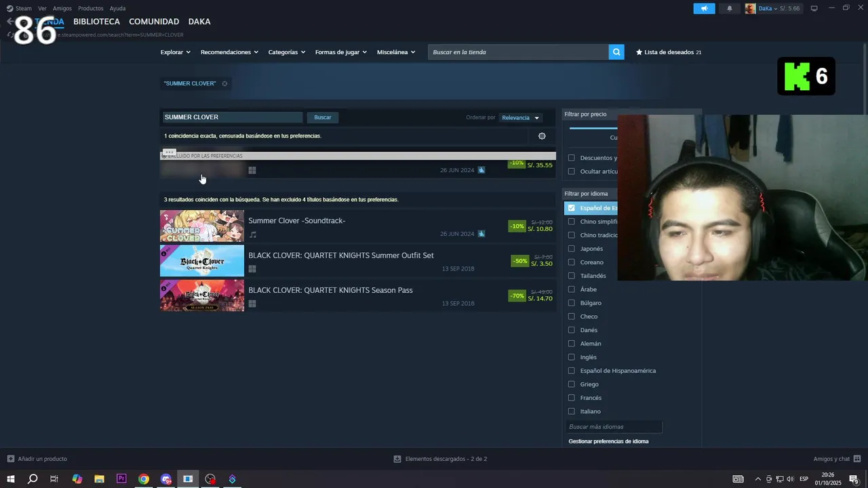Click the ellipsis button on excluded result
Screen dimensions: 868x488
[x=170, y=152]
